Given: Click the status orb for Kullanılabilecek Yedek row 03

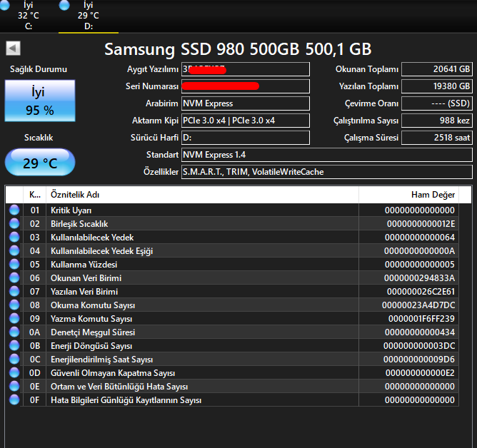Looking at the screenshot, I should [x=14, y=237].
